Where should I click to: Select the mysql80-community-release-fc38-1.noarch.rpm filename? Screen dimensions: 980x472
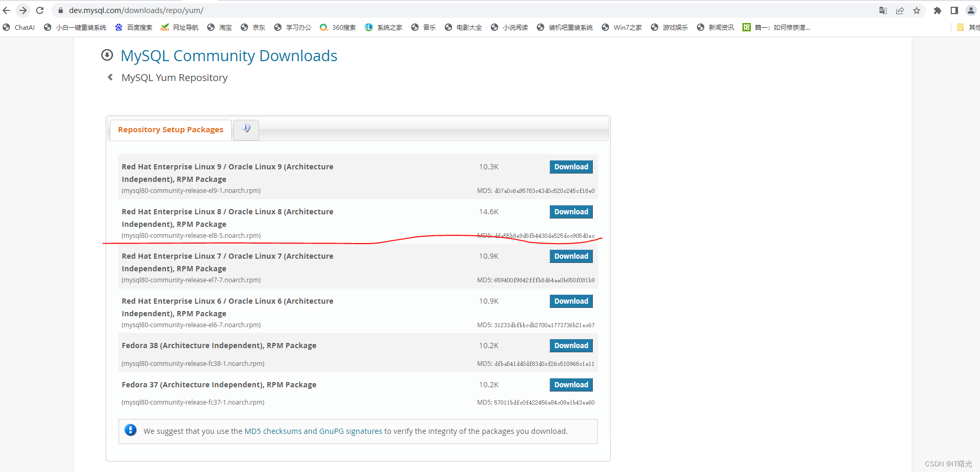click(x=193, y=364)
